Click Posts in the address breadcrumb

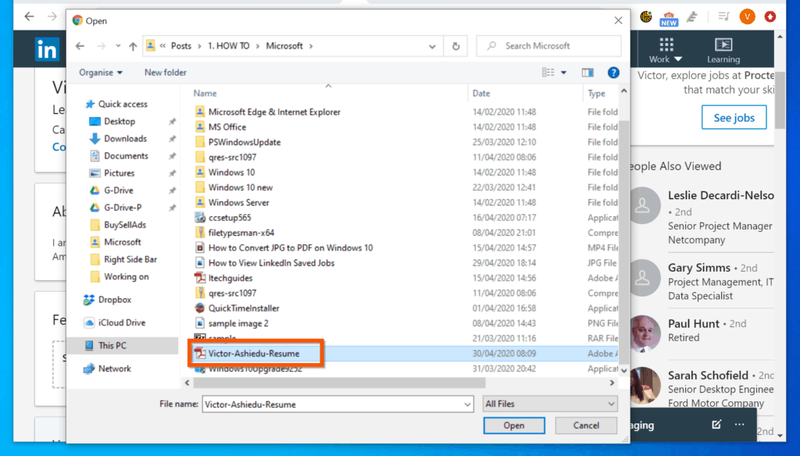pyautogui.click(x=181, y=46)
